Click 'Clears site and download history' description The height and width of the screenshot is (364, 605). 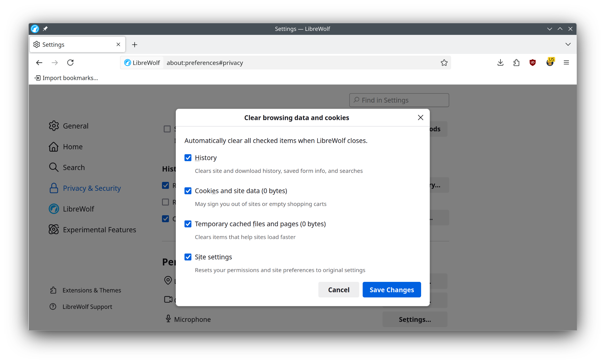[279, 171]
